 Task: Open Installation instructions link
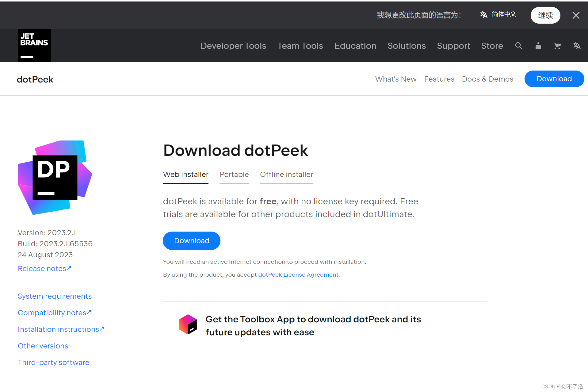coord(61,329)
